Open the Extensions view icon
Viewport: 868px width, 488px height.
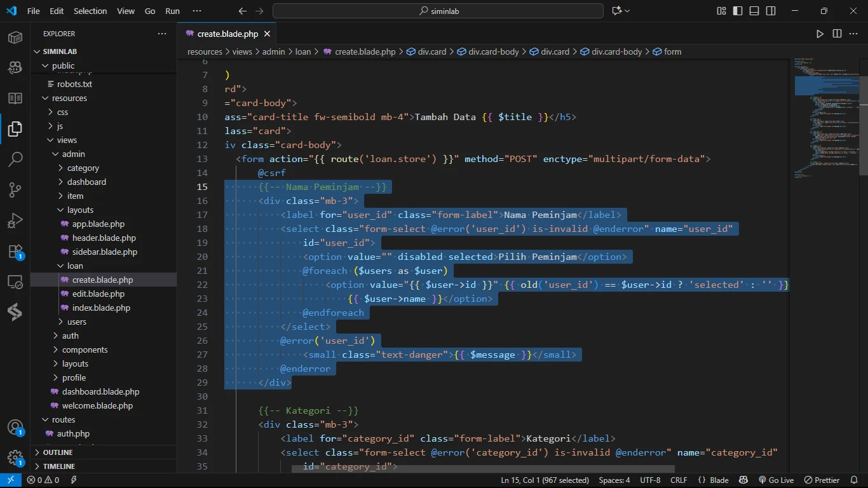click(x=15, y=251)
